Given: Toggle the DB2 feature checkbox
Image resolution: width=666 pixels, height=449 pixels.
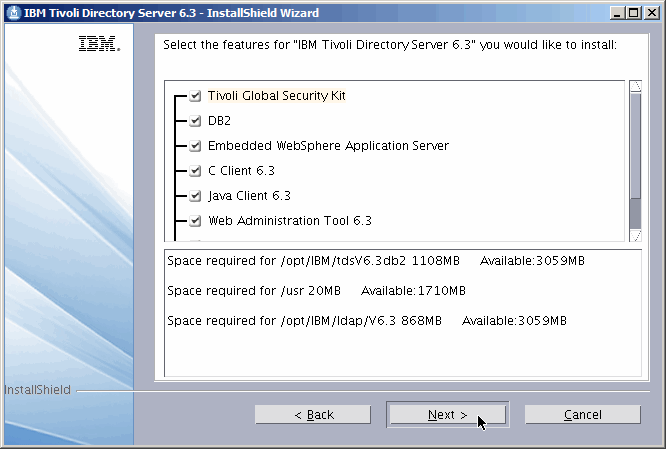Looking at the screenshot, I should pyautogui.click(x=195, y=121).
